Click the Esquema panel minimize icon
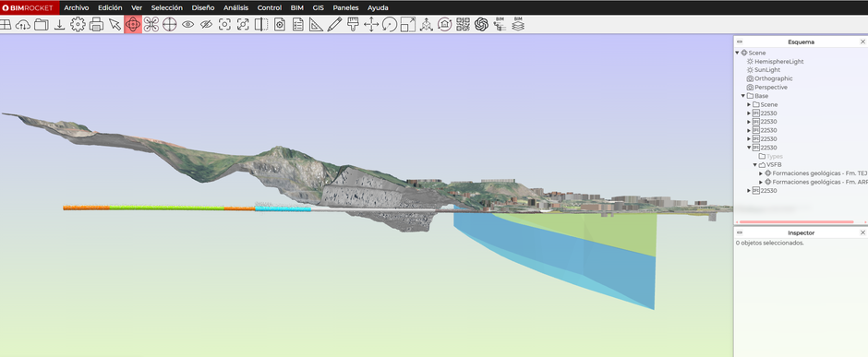The height and width of the screenshot is (357, 868). tap(740, 42)
